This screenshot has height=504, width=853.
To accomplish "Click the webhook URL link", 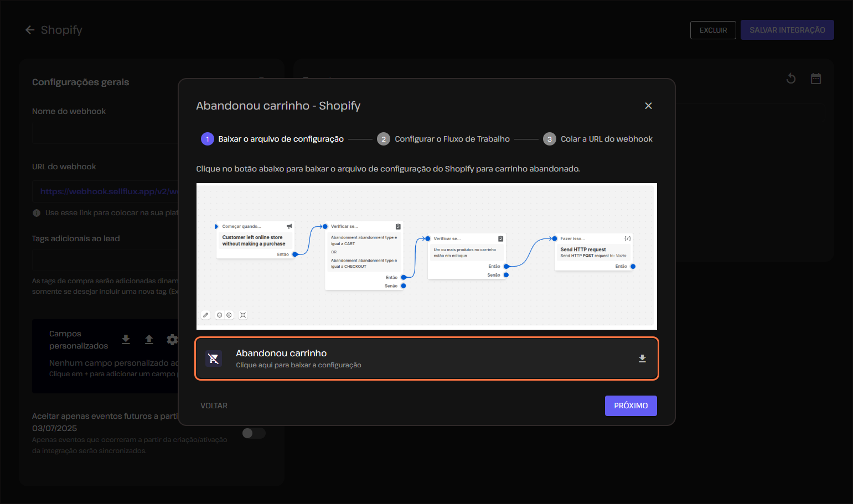I will [109, 191].
